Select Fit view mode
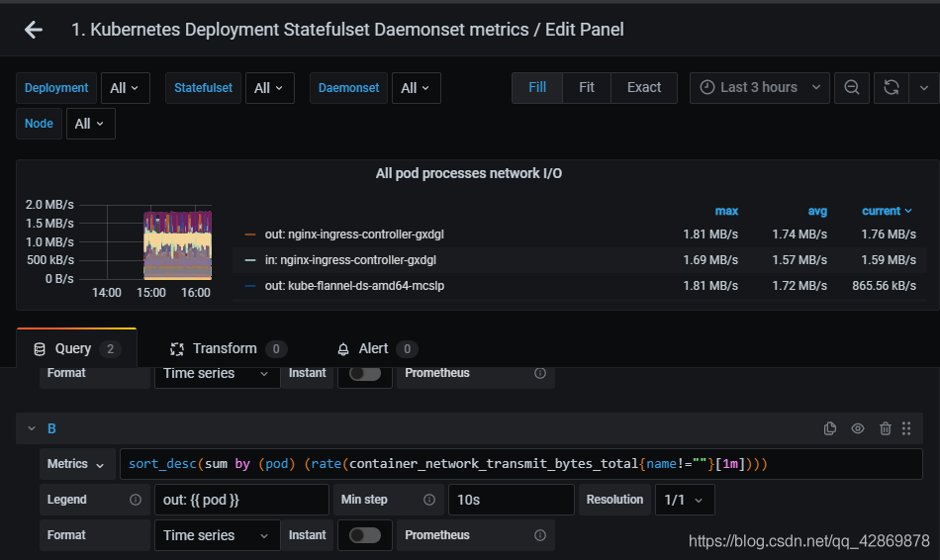This screenshot has width=940, height=560. tap(587, 87)
